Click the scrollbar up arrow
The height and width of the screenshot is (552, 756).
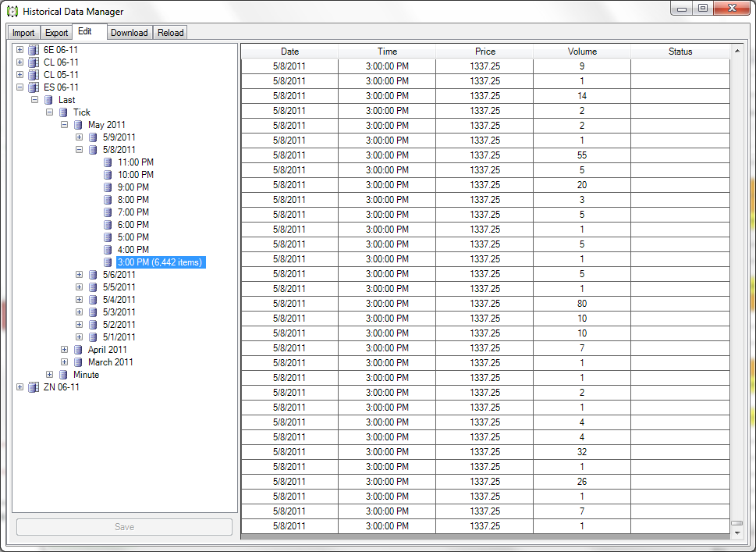point(736,51)
